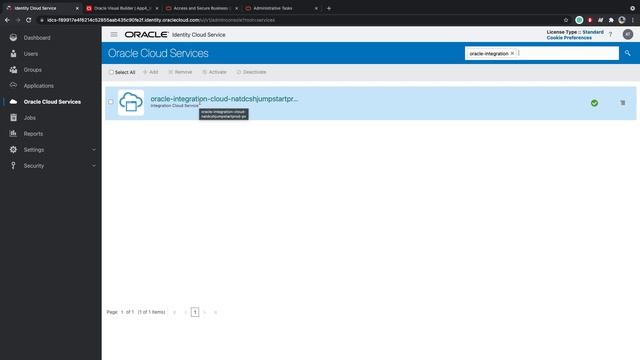Go to previous page arrow
640x360 pixels.
point(185,312)
